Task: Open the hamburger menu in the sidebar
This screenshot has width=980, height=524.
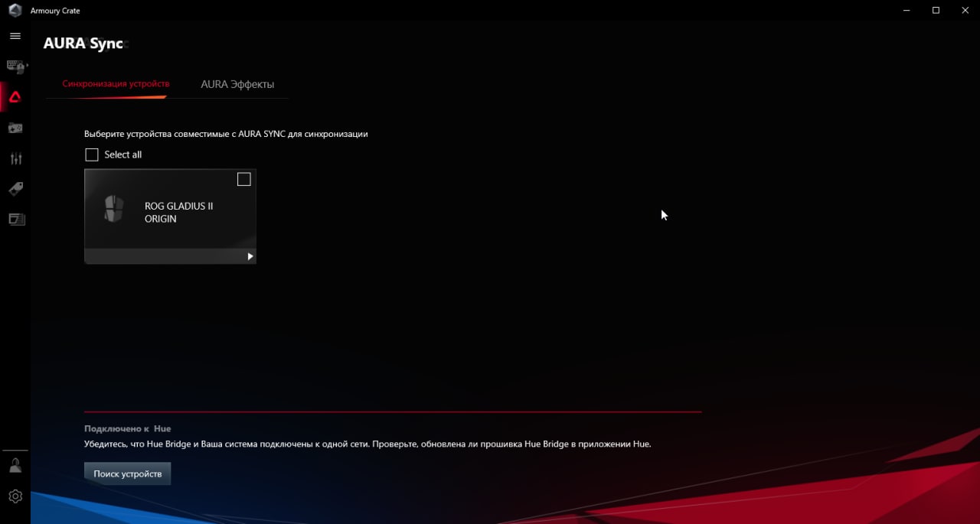Action: 15,36
